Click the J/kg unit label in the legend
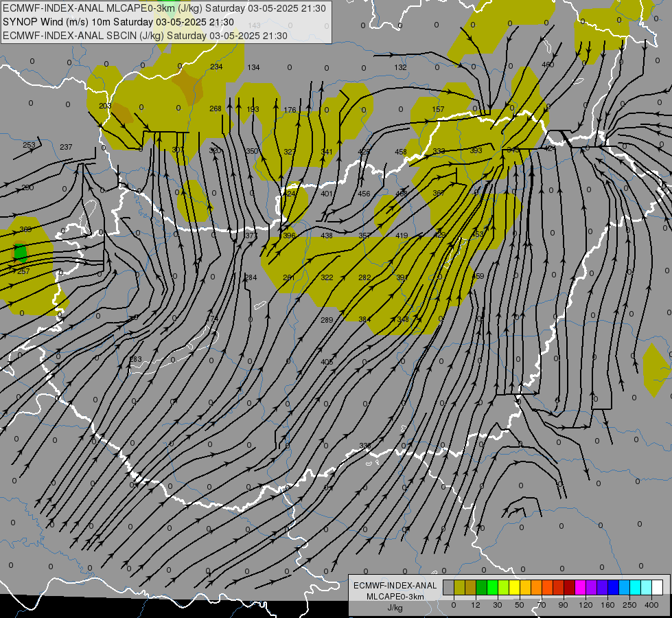 point(395,608)
